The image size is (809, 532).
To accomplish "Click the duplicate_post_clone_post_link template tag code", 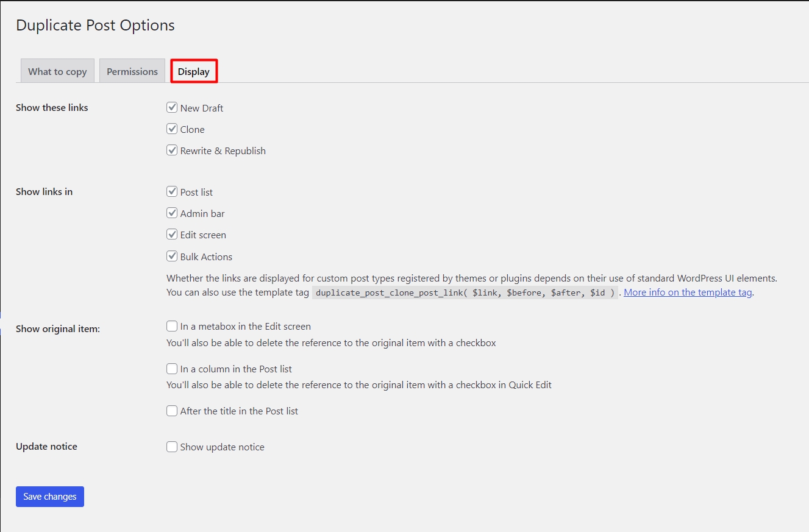I will coord(465,293).
